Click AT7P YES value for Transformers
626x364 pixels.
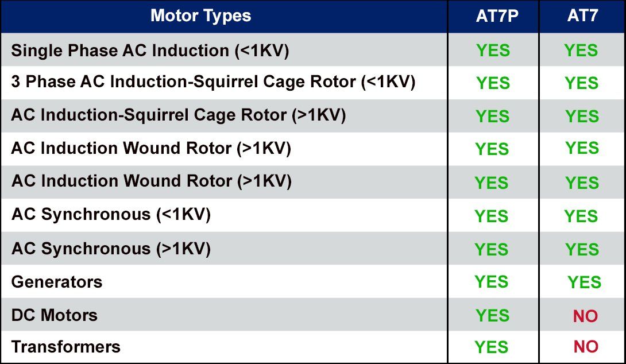click(x=492, y=347)
